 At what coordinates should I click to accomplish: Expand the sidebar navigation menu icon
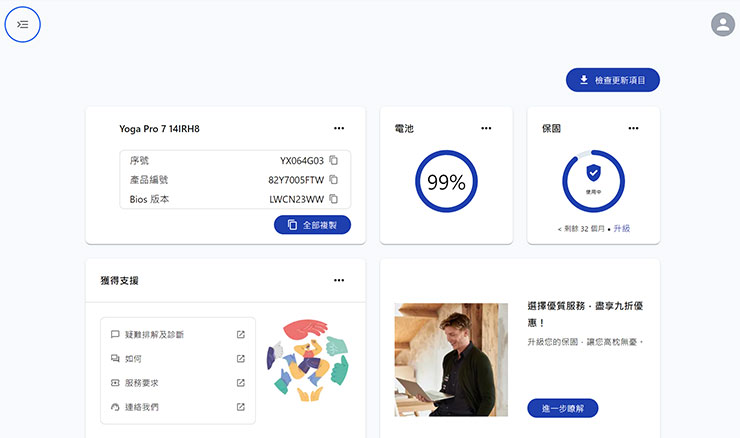point(23,24)
